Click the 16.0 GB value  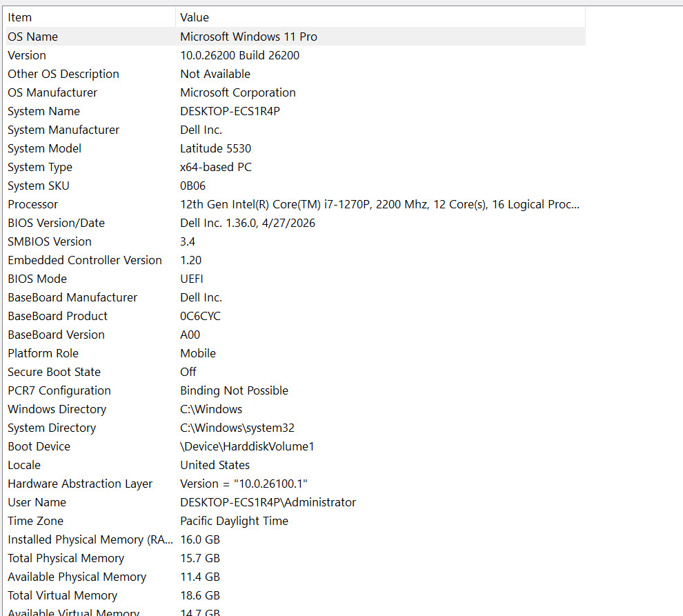click(200, 539)
